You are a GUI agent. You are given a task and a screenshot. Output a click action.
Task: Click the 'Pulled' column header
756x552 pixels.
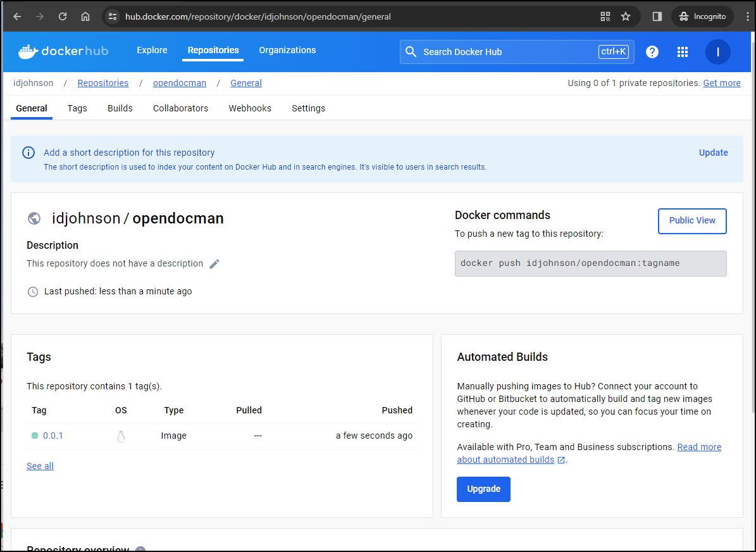coord(249,410)
